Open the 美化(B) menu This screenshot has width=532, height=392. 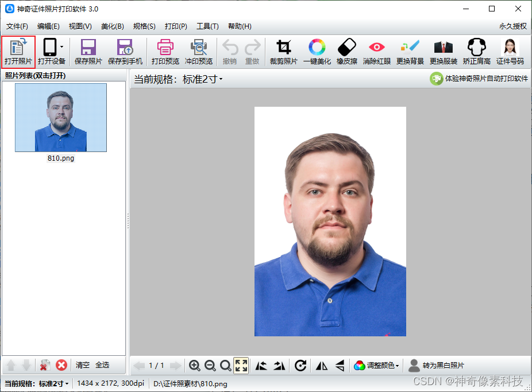(112, 26)
